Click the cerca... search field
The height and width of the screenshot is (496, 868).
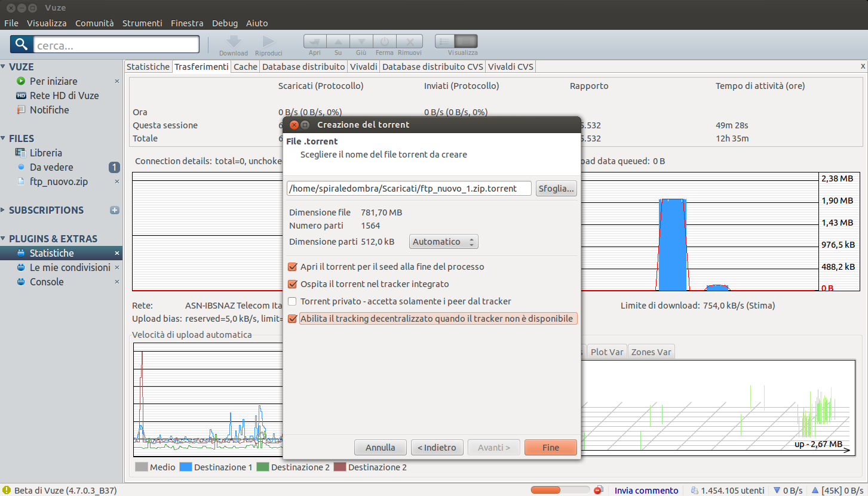(x=116, y=45)
